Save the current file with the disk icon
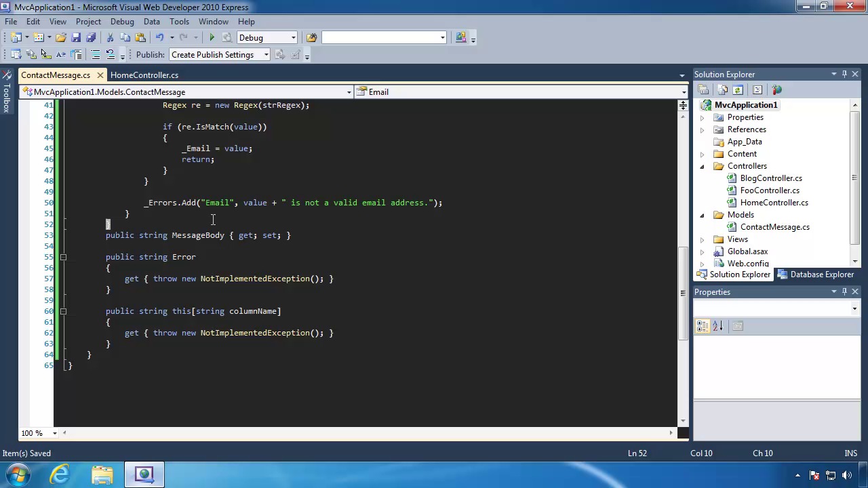This screenshot has width=868, height=488. (76, 37)
